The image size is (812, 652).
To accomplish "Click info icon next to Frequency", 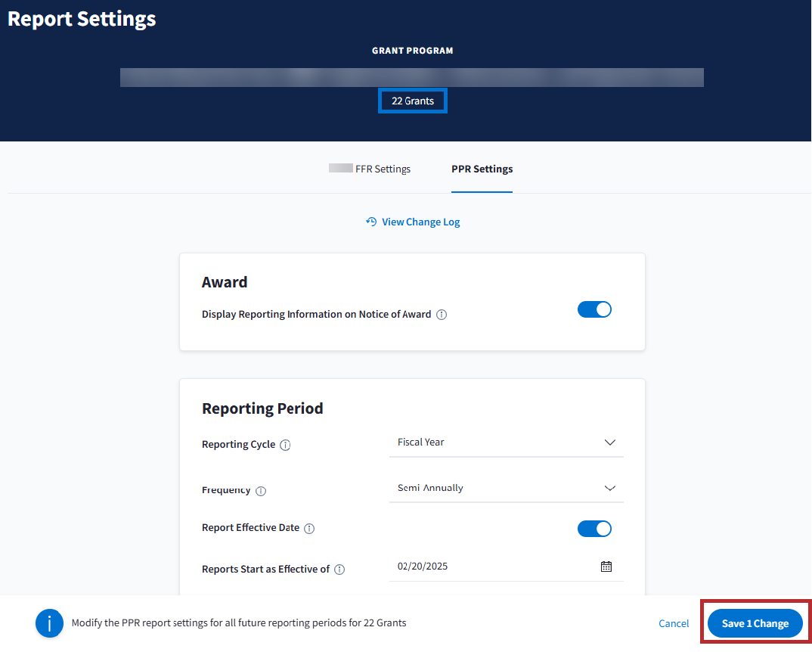I will click(261, 491).
